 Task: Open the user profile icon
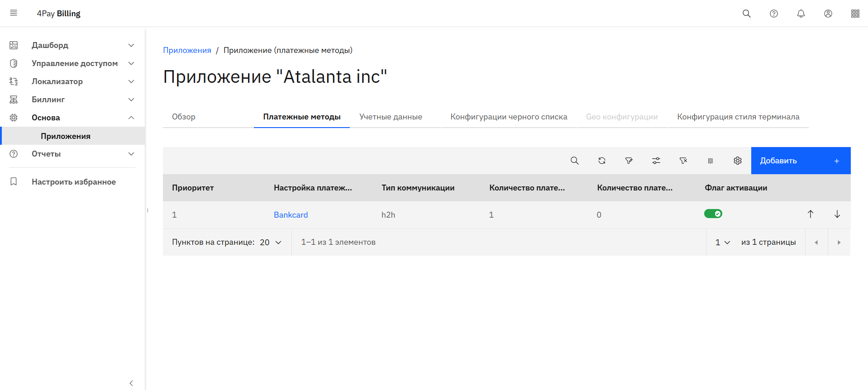click(828, 14)
